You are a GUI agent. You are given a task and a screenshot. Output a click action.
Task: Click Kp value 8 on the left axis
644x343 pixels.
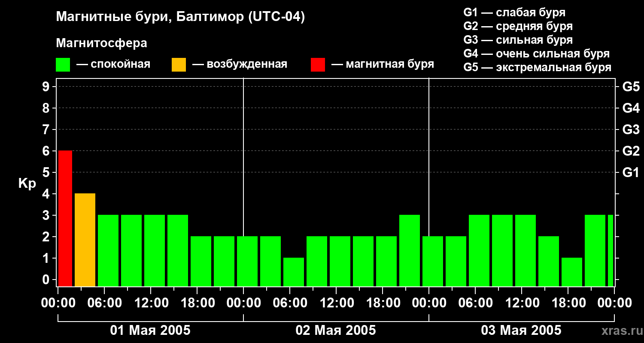[x=47, y=108]
